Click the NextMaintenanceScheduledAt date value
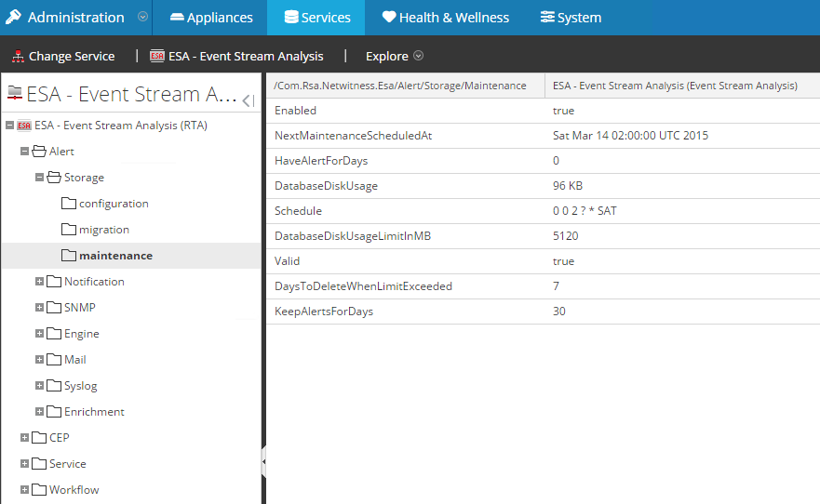Viewport: 820px width, 504px height. coord(630,136)
